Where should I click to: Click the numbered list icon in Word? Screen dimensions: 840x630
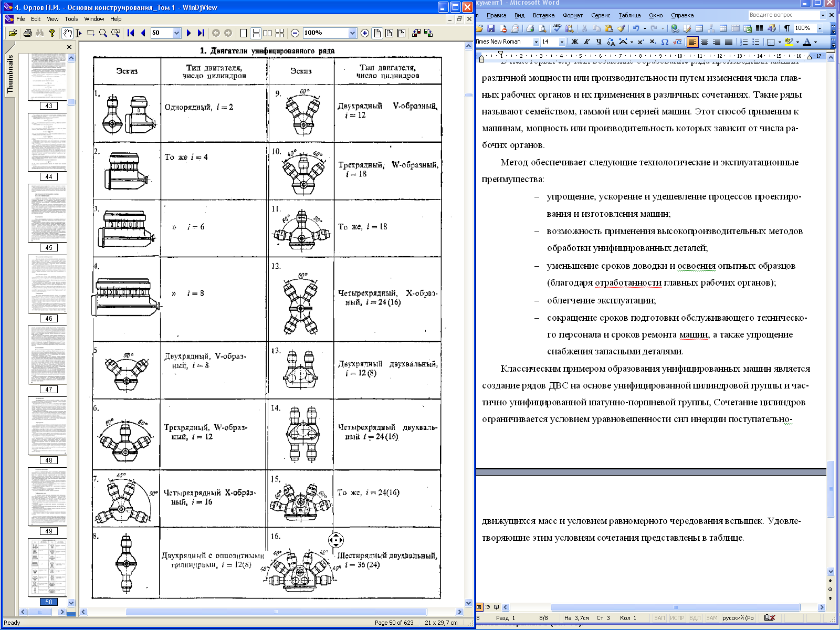[744, 42]
